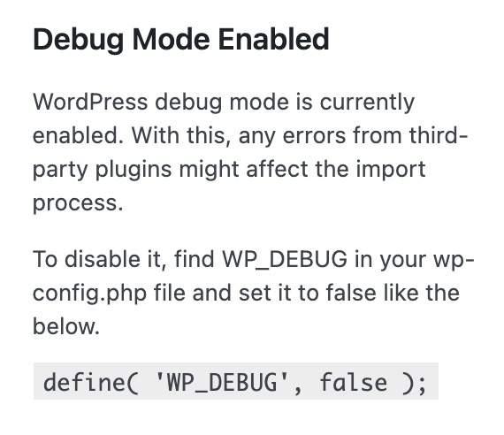Click 'config.php' in the second paragraph
504x435 pixels.
click(x=89, y=294)
